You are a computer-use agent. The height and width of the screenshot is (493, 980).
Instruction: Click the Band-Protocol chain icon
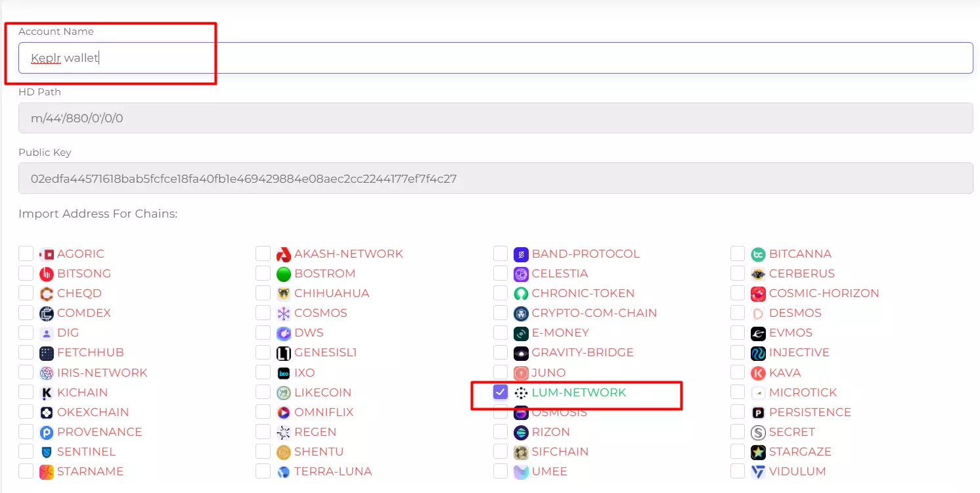(x=521, y=254)
